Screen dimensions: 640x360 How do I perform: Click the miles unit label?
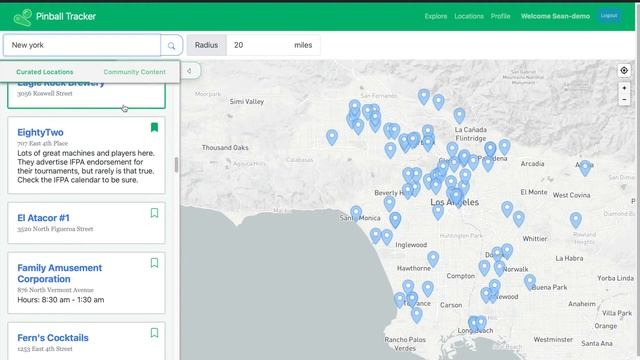point(303,45)
